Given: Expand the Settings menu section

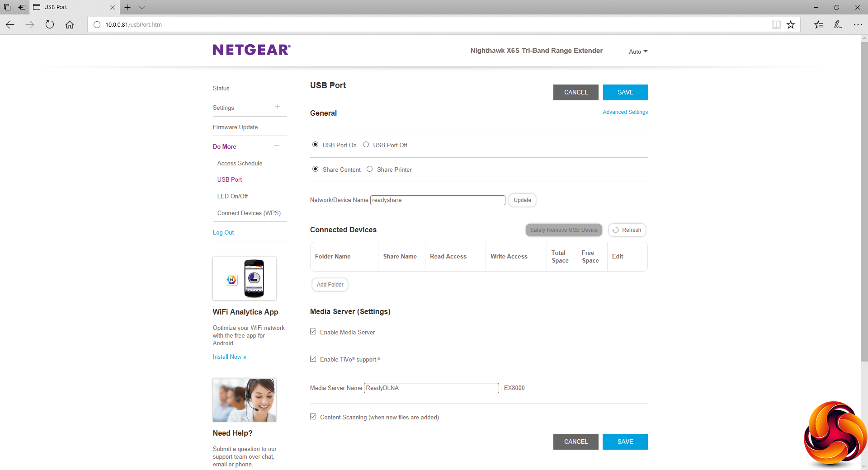Looking at the screenshot, I should (x=278, y=107).
